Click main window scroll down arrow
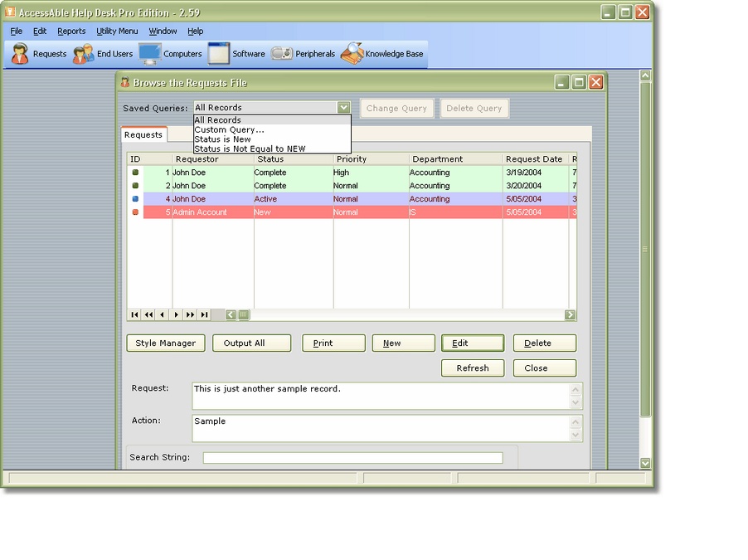This screenshot has height=560, width=748. point(645,463)
